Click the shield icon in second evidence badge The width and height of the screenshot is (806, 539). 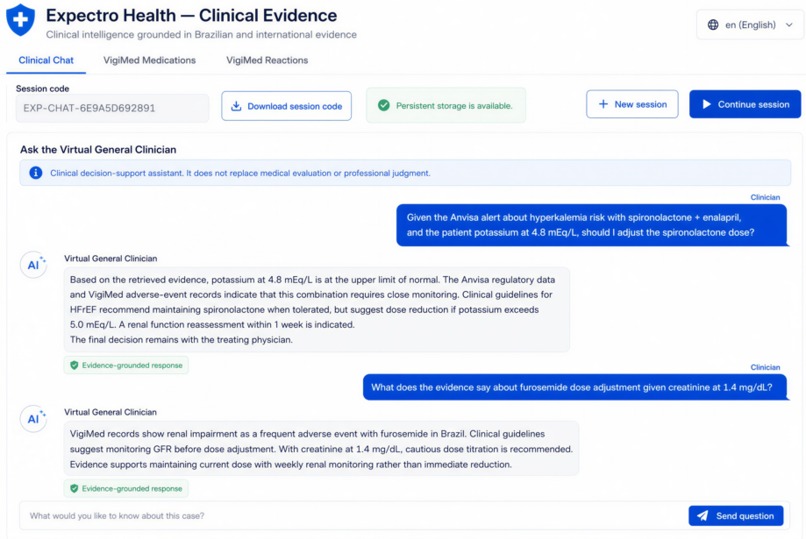(x=74, y=489)
